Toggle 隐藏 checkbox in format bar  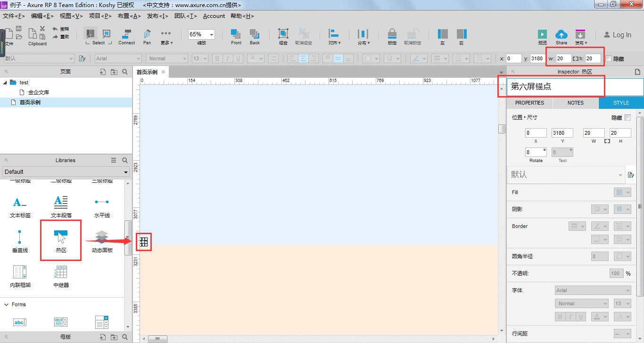coord(609,59)
